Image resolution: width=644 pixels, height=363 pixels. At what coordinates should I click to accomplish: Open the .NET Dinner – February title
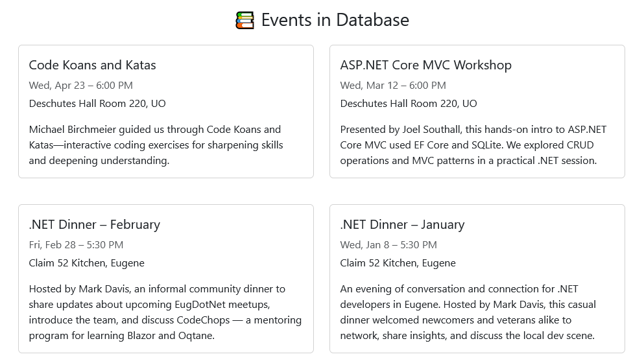(95, 225)
